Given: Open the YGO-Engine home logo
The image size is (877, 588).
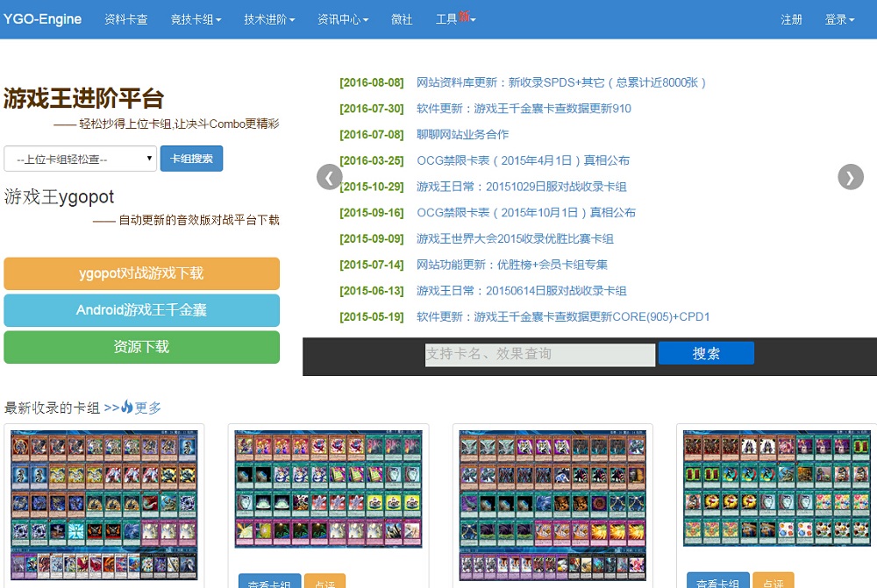Looking at the screenshot, I should click(42, 19).
